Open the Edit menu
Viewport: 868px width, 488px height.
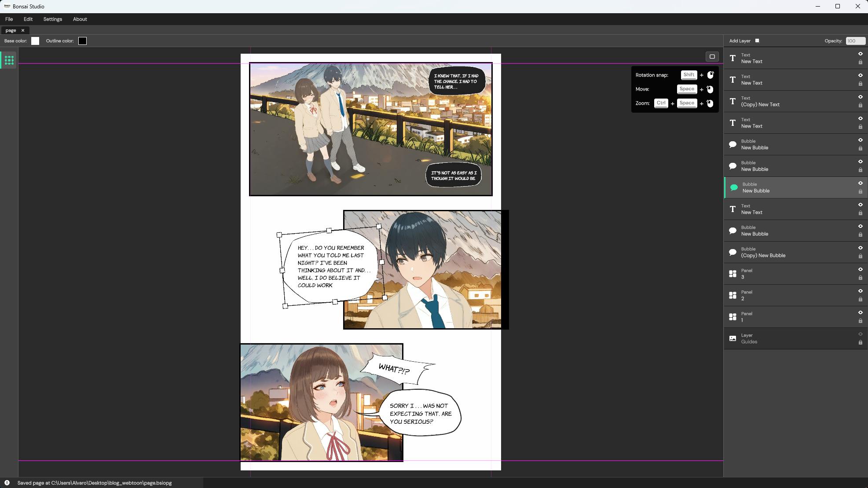[x=28, y=19]
